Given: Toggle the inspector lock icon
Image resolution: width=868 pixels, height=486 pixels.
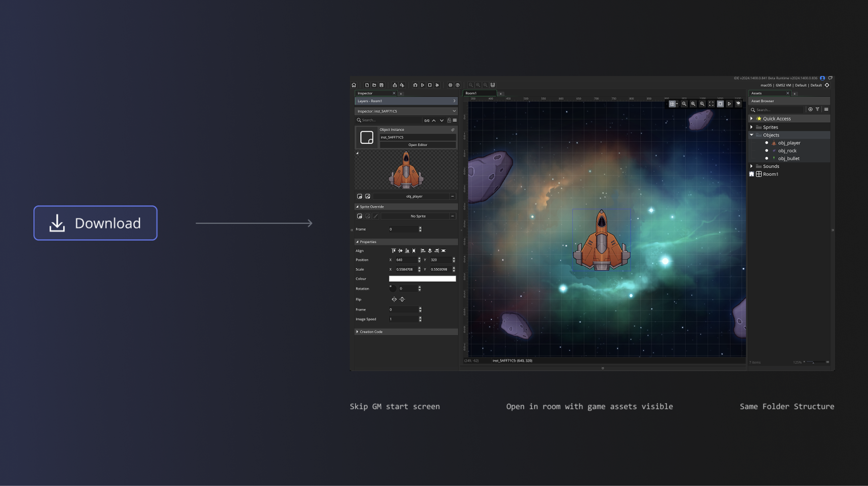Looking at the screenshot, I should [x=449, y=120].
